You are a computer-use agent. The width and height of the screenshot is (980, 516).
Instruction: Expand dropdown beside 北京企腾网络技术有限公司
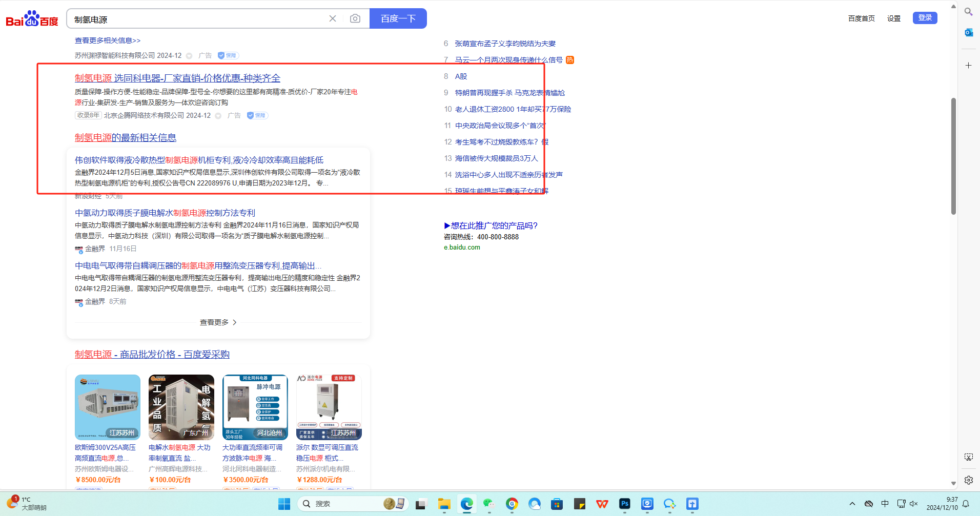(x=218, y=116)
